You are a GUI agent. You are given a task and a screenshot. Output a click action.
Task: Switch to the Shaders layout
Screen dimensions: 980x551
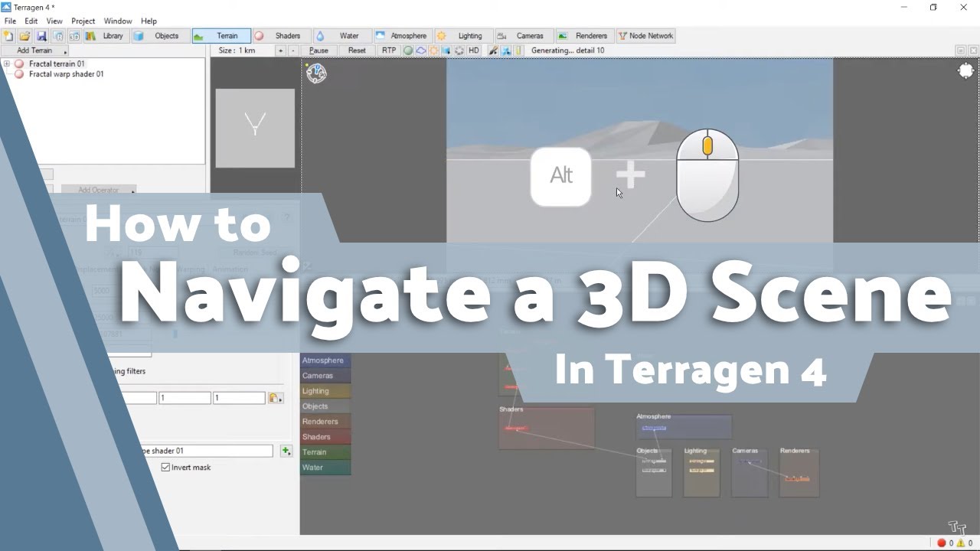click(x=281, y=36)
